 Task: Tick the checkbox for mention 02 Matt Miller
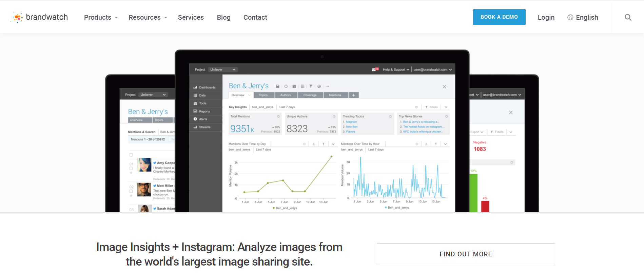click(x=131, y=191)
